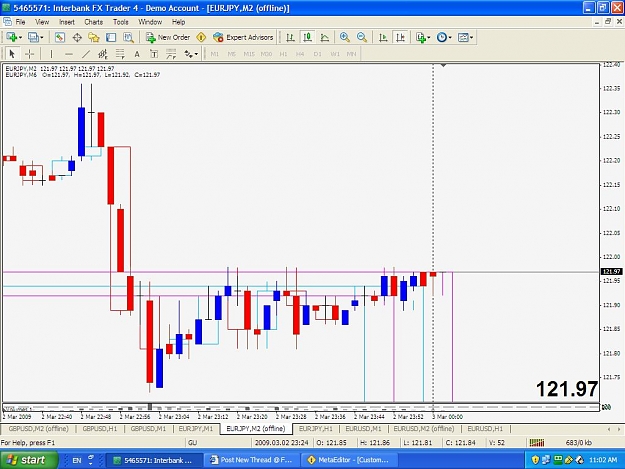Switch to the GBPUSD,H1 chart tab
The height and width of the screenshot is (469, 625).
point(100,429)
